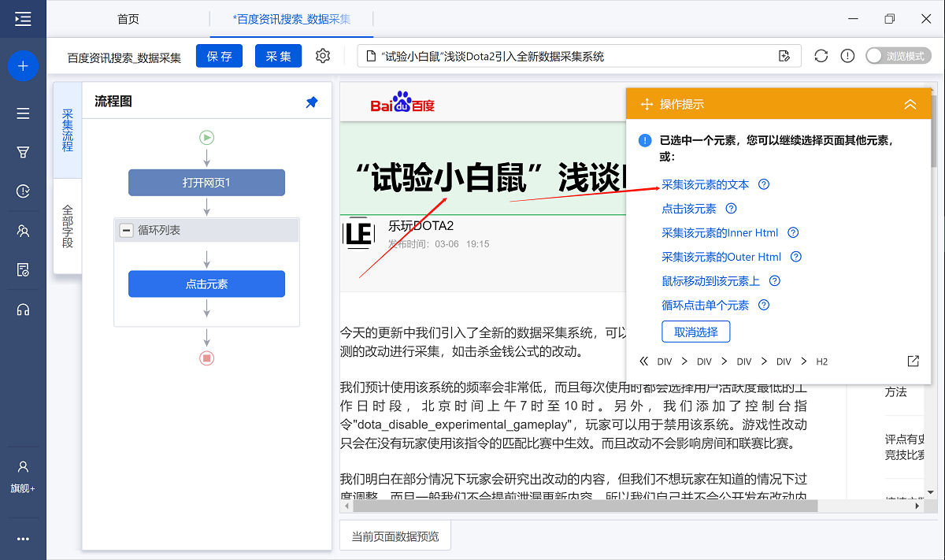Select the 点击元素 flowchart step
Screen dimensions: 945x560
coord(206,284)
